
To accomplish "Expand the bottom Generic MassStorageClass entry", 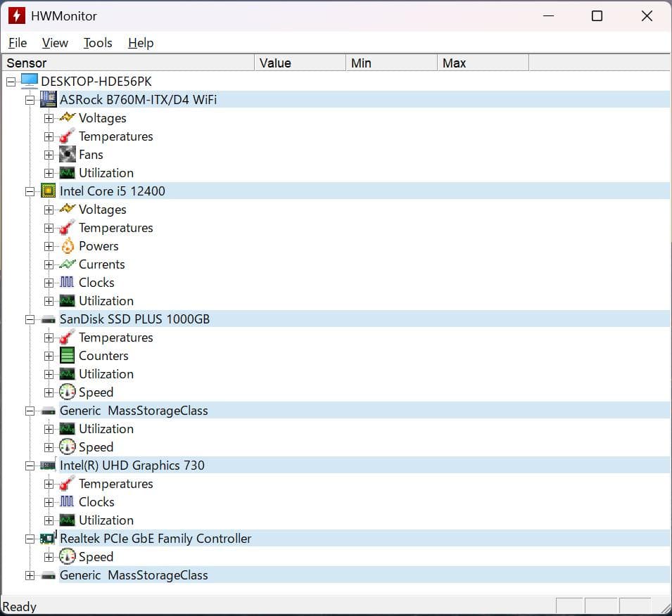I will click(x=30, y=575).
